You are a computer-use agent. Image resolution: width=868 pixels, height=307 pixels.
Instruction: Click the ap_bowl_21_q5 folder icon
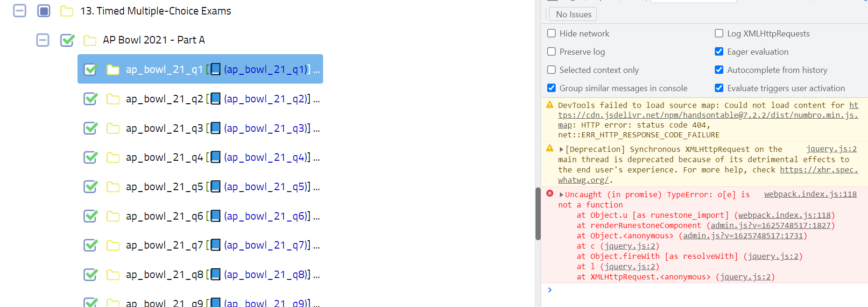(x=113, y=187)
